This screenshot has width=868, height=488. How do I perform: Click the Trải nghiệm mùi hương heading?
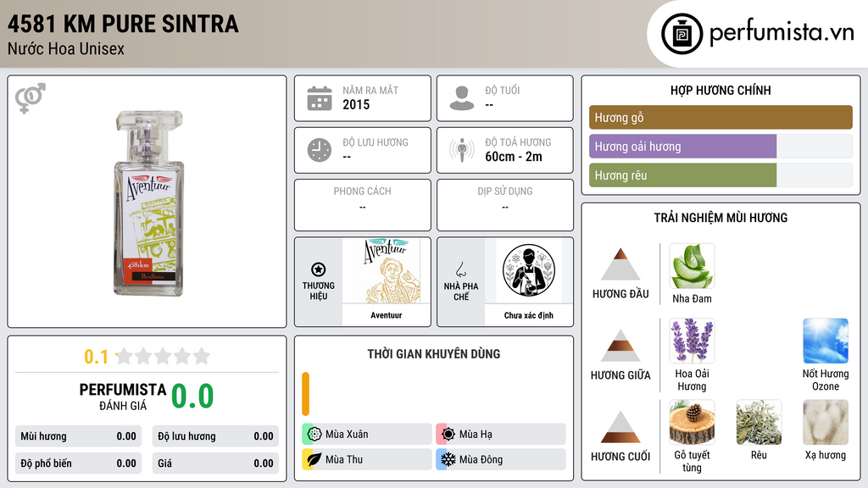[x=721, y=218]
